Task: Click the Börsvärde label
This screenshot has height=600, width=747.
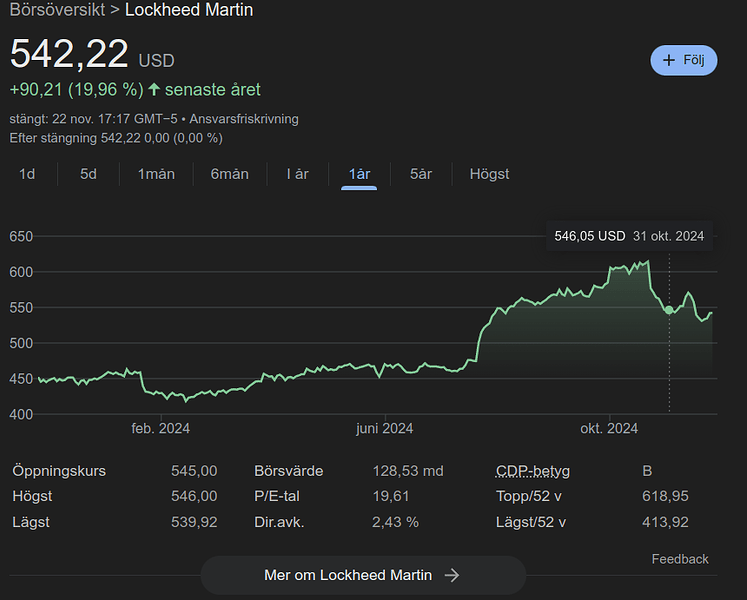Action: (x=289, y=471)
